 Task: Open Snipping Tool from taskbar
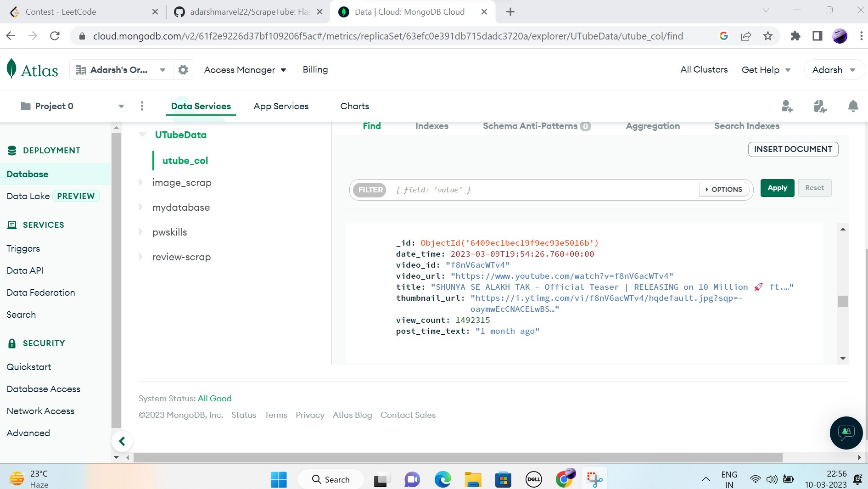tap(594, 479)
